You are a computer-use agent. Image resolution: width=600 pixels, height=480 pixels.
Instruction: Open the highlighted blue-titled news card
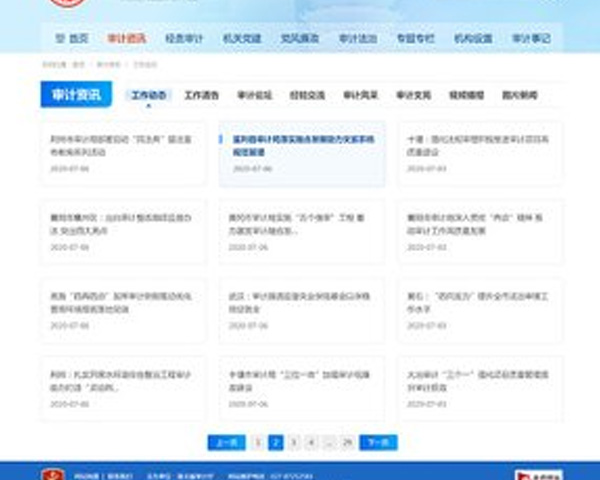302,154
